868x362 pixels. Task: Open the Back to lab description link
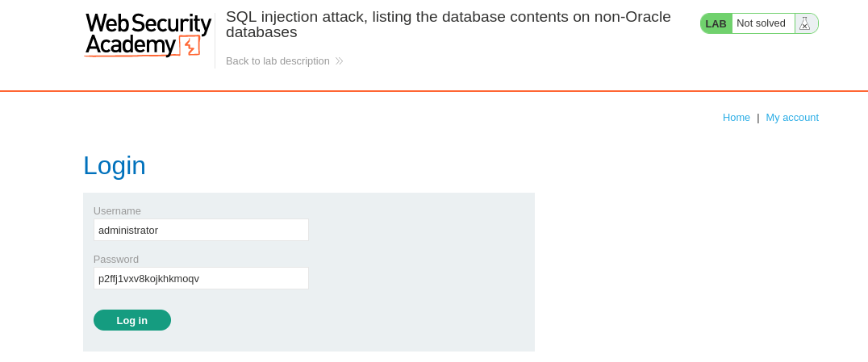pos(278,61)
